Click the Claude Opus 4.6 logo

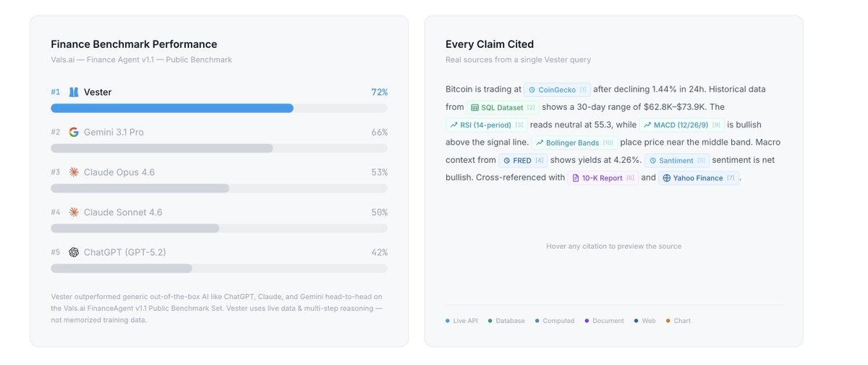[74, 172]
